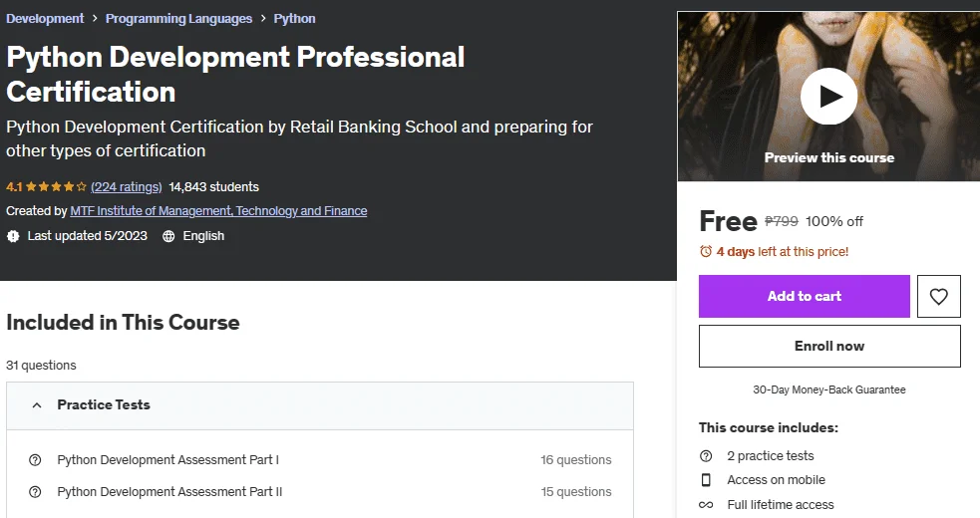Select Python Development Assessment Part I
980x518 pixels.
pos(168,460)
